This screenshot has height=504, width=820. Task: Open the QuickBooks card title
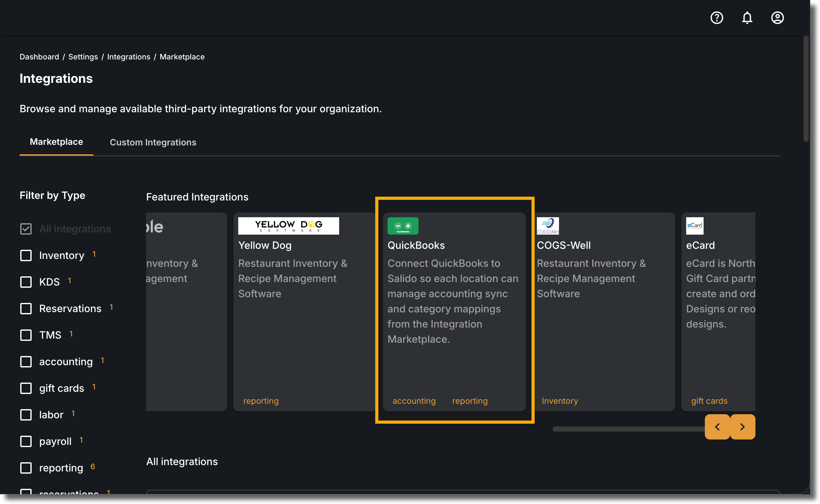tap(416, 245)
